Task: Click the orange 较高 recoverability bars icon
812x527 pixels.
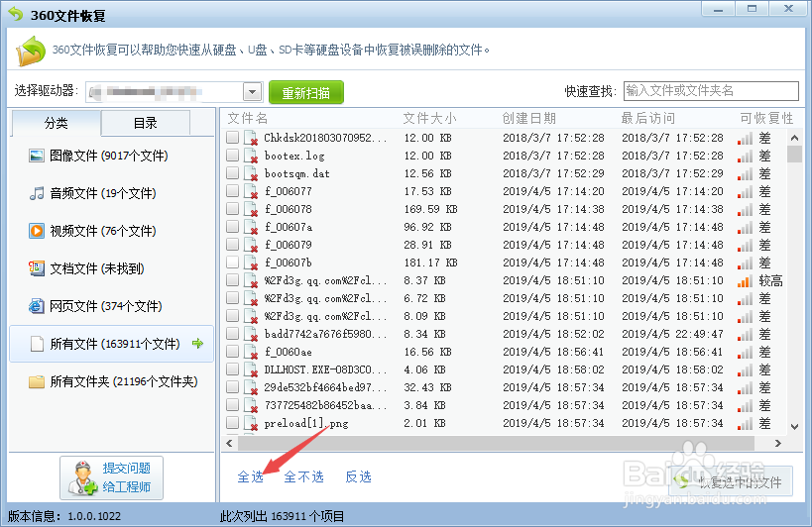Action: [x=746, y=280]
